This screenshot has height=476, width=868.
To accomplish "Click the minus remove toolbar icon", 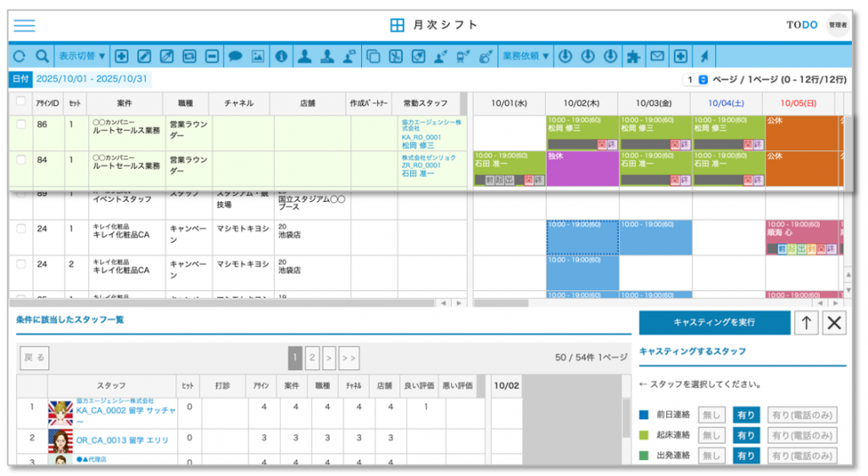I will [x=212, y=56].
